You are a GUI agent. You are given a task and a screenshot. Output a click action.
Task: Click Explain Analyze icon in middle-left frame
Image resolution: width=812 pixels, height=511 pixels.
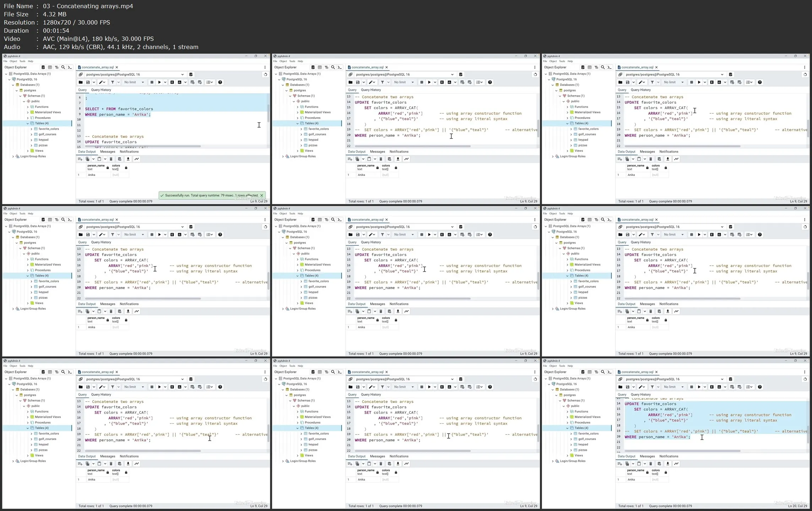coord(180,235)
